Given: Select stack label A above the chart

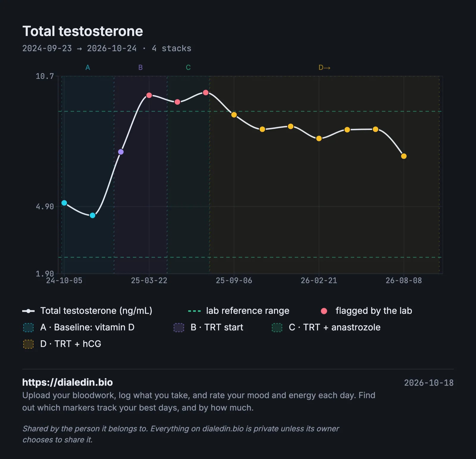Looking at the screenshot, I should pyautogui.click(x=88, y=67).
